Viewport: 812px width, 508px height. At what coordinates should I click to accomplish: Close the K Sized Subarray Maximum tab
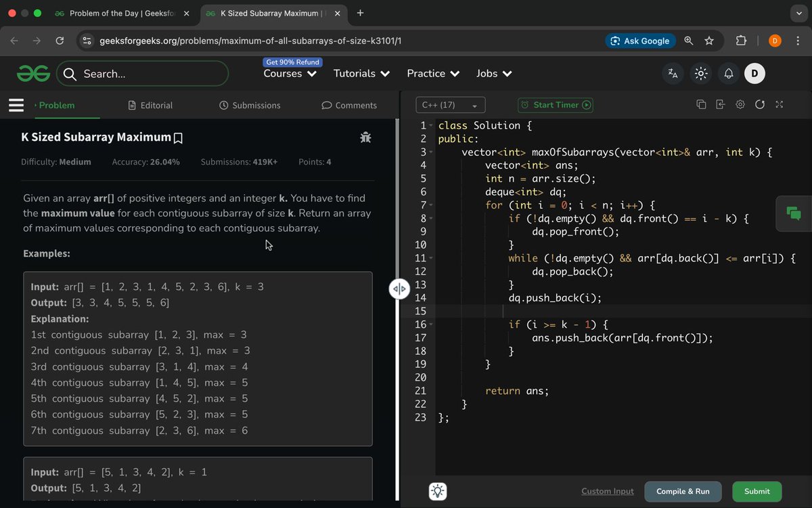coord(338,13)
